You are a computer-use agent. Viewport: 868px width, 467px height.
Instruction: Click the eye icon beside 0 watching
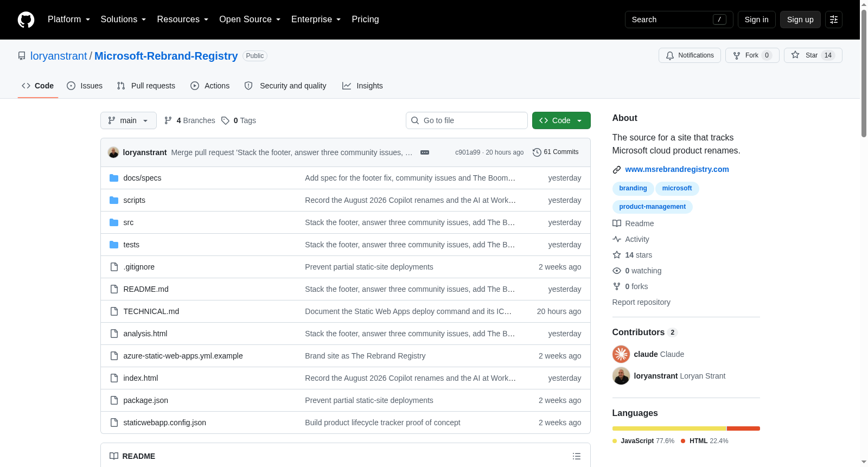coord(617,271)
